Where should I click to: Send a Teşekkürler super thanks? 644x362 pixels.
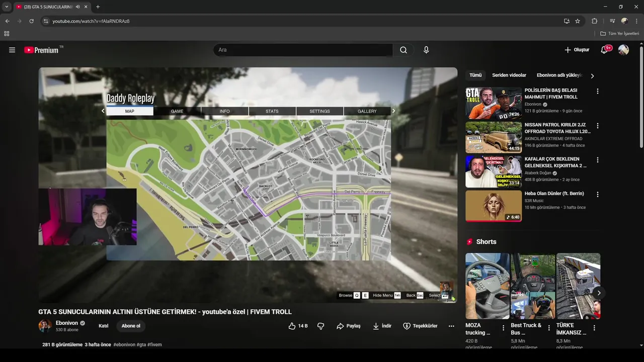(x=420, y=326)
